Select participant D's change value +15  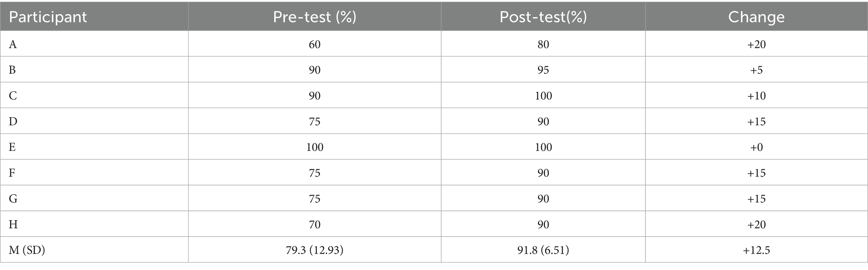tap(756, 122)
